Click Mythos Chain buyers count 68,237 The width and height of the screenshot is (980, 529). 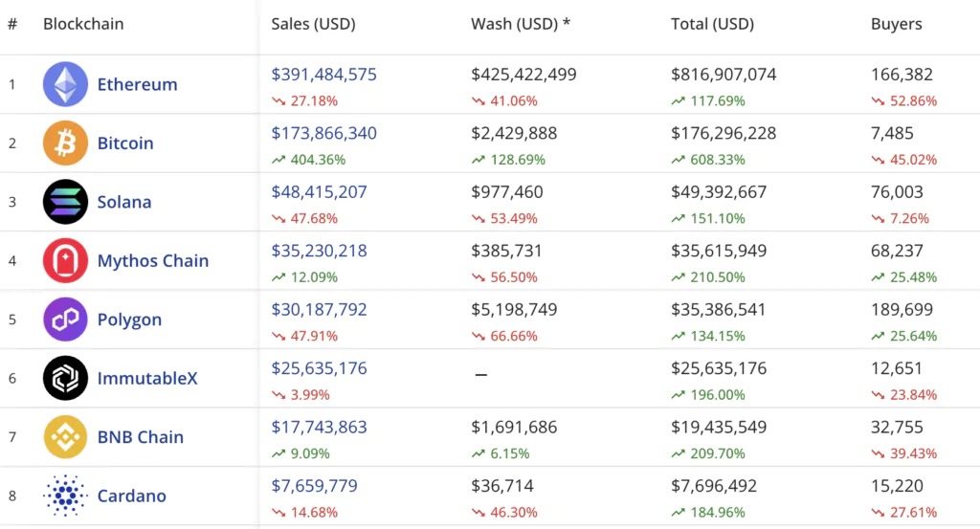pyautogui.click(x=897, y=251)
